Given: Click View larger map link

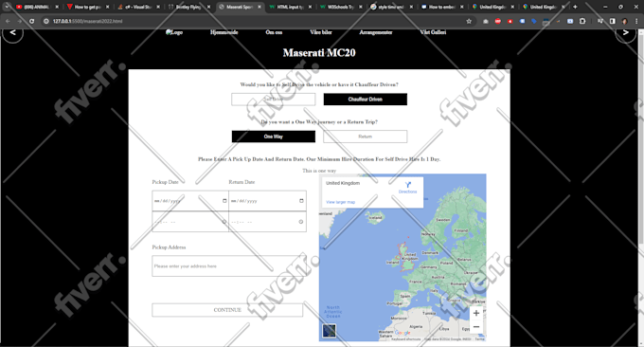Looking at the screenshot, I should pos(341,202).
